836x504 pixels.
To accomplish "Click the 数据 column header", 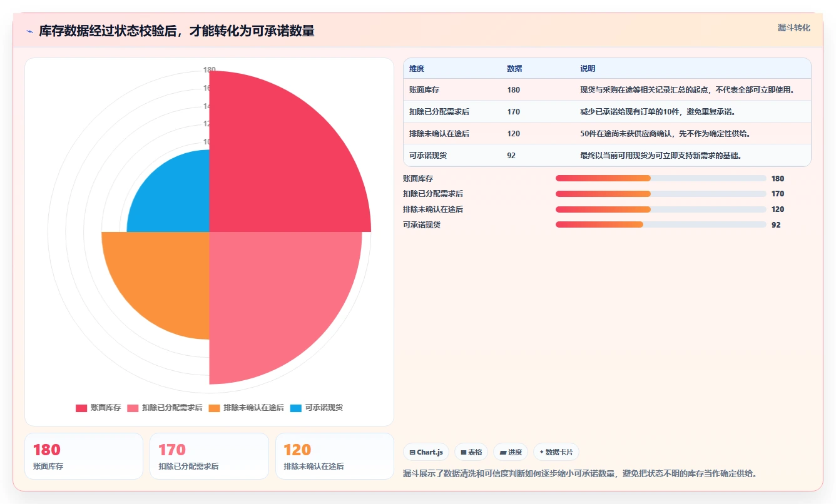I will click(514, 69).
